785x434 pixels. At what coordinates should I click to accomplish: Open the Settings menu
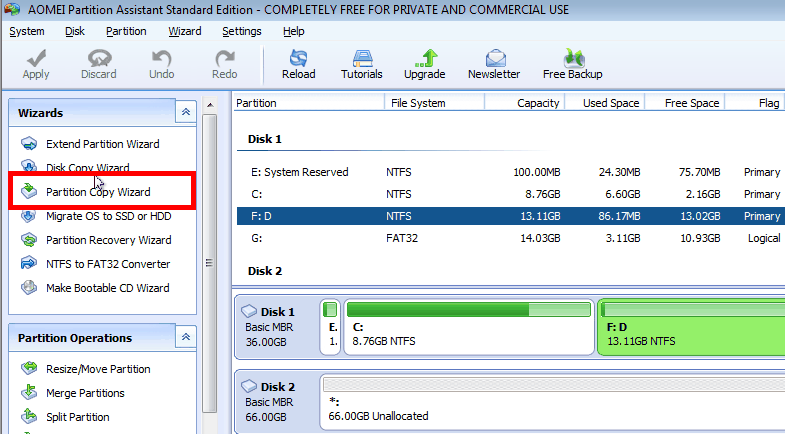(x=242, y=32)
